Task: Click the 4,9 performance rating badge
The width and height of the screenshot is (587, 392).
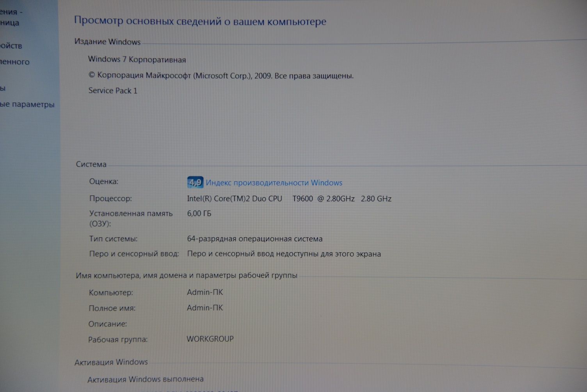Action: click(195, 182)
